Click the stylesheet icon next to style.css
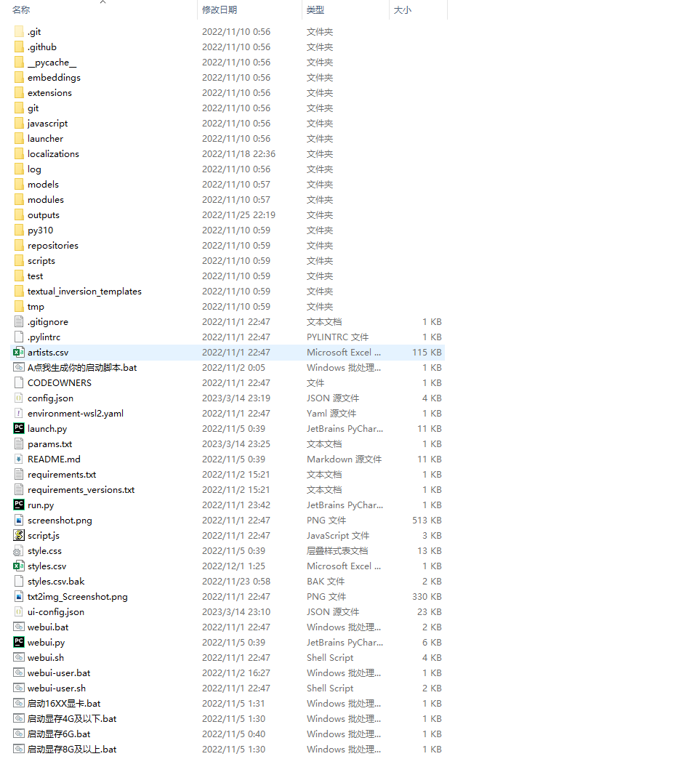The image size is (700, 759). [18, 550]
